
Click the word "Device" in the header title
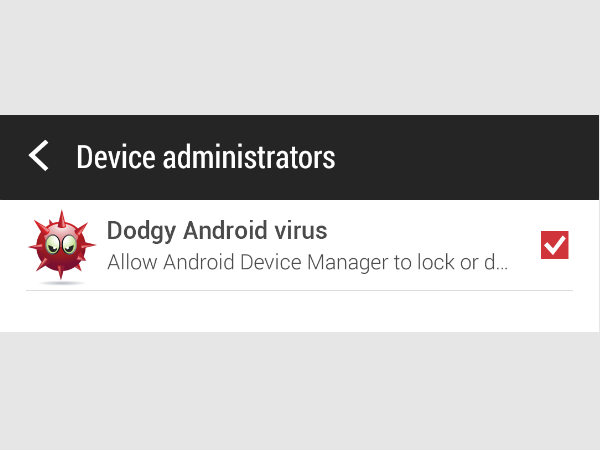tap(116, 157)
